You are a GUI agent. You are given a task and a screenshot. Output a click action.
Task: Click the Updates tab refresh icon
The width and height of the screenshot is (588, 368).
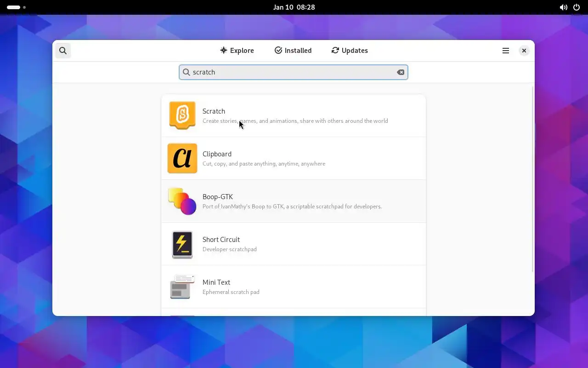pos(335,51)
